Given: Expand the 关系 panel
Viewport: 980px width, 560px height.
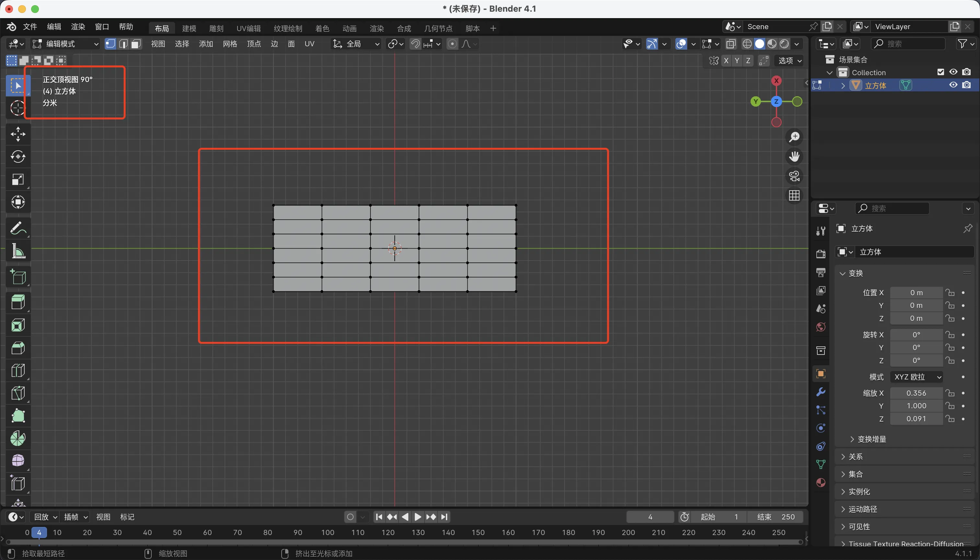Looking at the screenshot, I should [856, 457].
